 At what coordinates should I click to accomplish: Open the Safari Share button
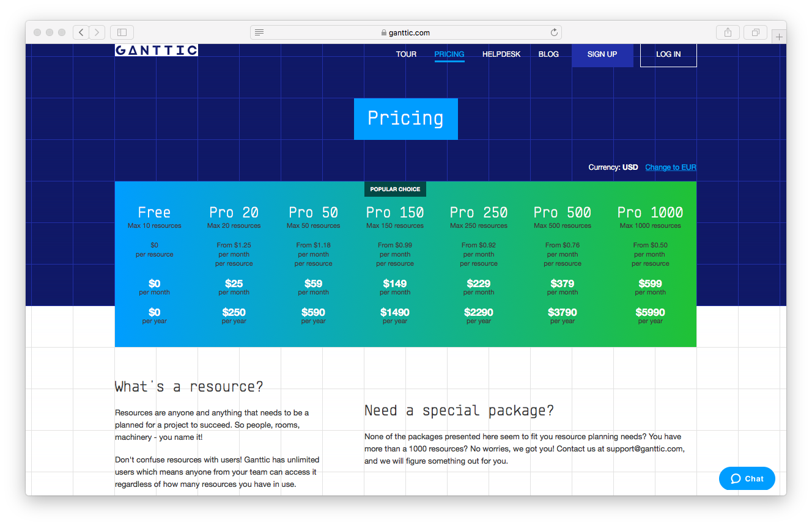click(728, 32)
